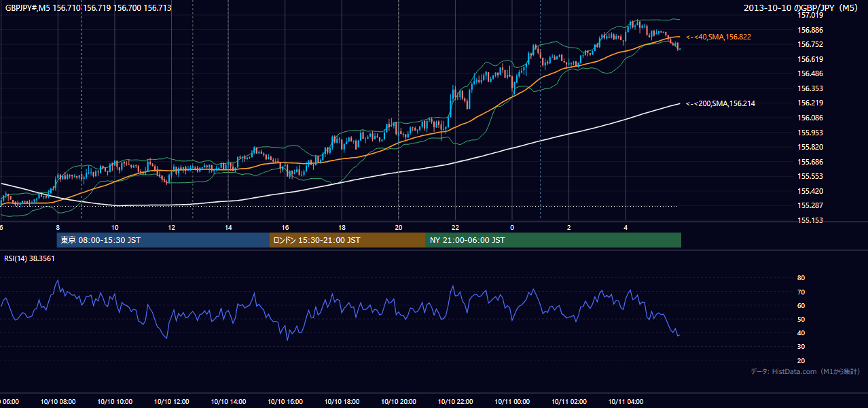Click price axis label 156.086
Image resolution: width=868 pixels, height=408 pixels.
[810, 118]
